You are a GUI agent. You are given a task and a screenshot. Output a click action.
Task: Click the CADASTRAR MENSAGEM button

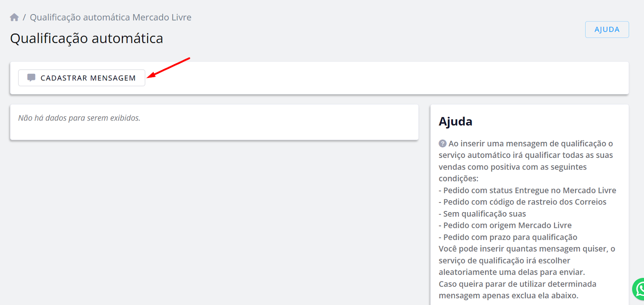[x=82, y=78]
